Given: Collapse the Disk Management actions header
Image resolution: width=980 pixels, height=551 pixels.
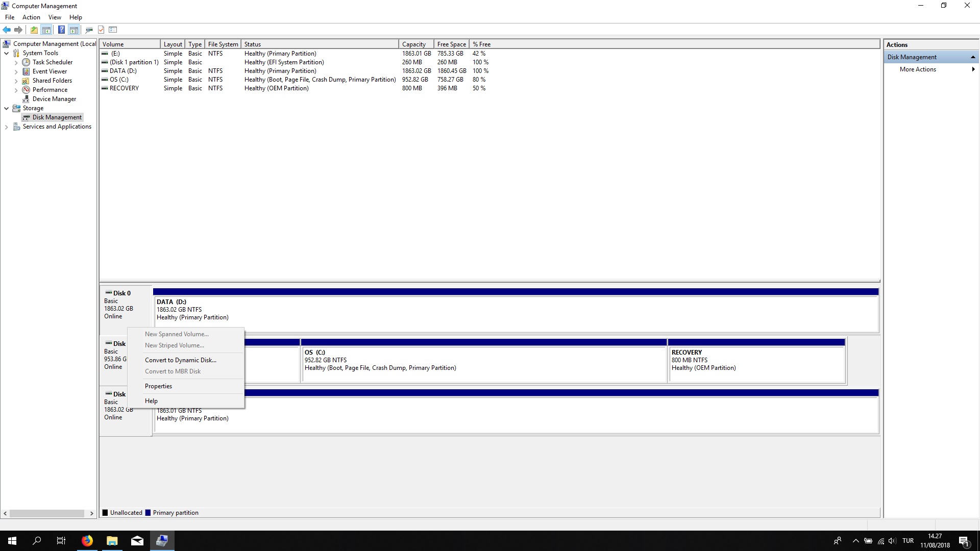Looking at the screenshot, I should click(973, 57).
